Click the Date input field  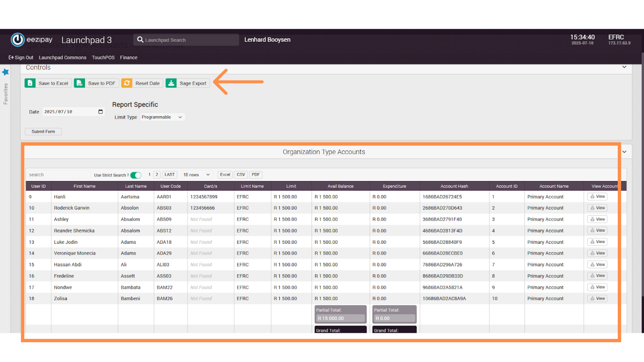(x=73, y=112)
